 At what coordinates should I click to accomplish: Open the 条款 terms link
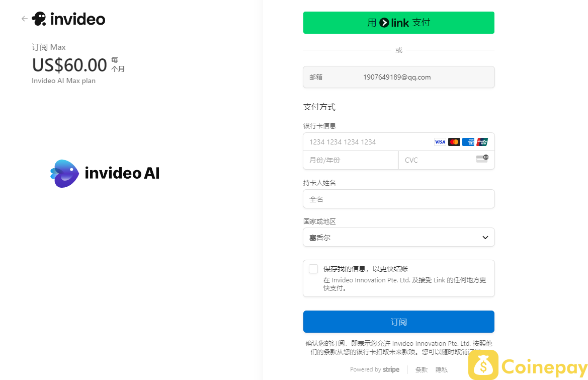tap(422, 369)
